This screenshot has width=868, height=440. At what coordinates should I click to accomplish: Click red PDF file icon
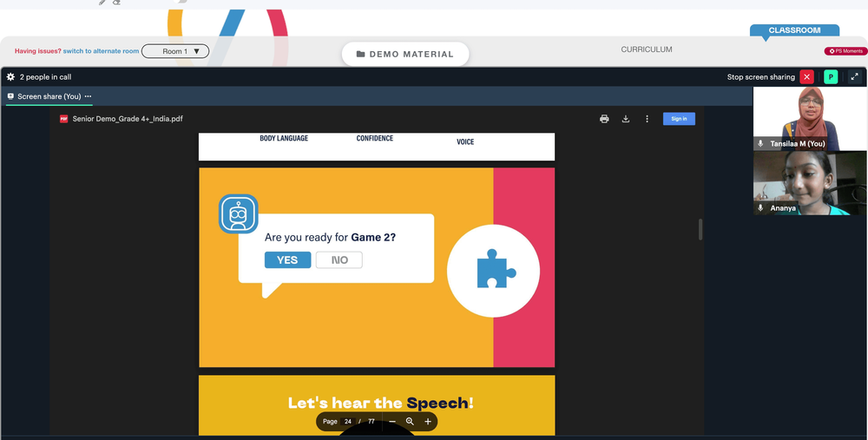tap(63, 118)
